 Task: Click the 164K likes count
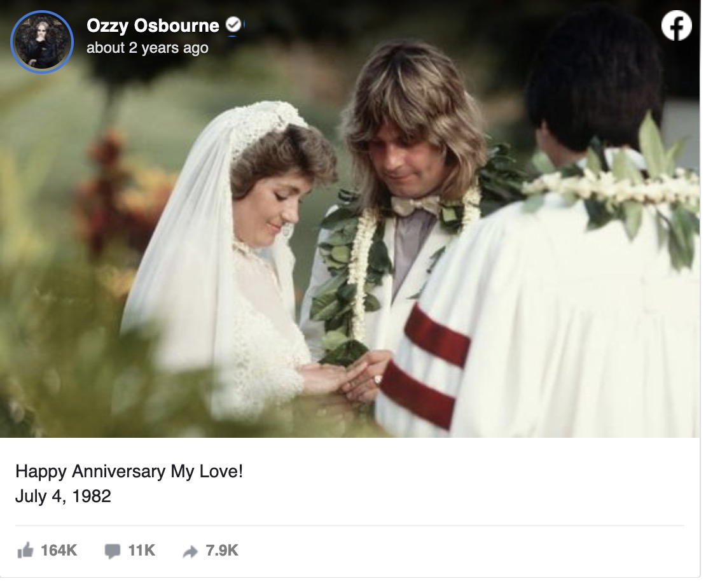tap(59, 550)
